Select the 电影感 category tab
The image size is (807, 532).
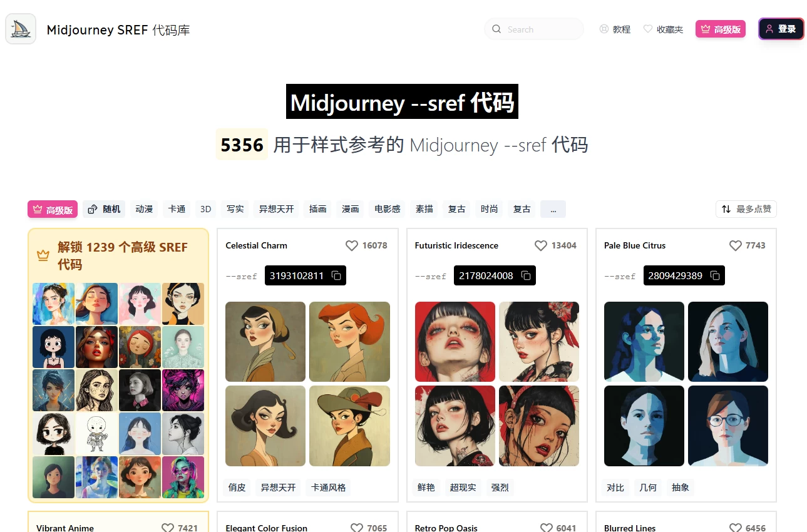pos(388,209)
